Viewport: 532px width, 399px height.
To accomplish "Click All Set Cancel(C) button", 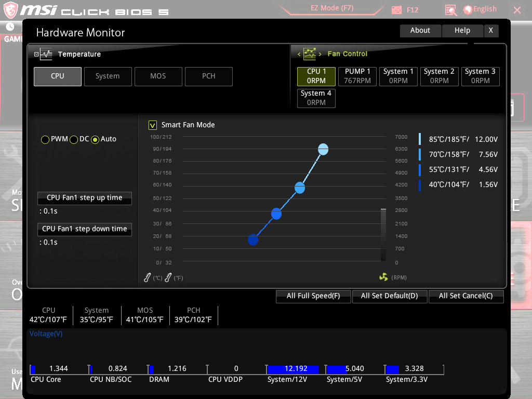I will tap(466, 296).
